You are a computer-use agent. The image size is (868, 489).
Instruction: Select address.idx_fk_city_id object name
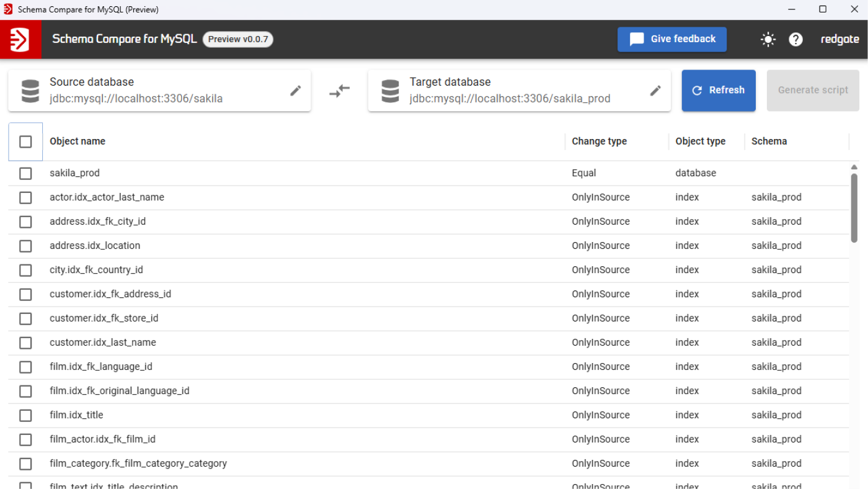[x=97, y=222]
